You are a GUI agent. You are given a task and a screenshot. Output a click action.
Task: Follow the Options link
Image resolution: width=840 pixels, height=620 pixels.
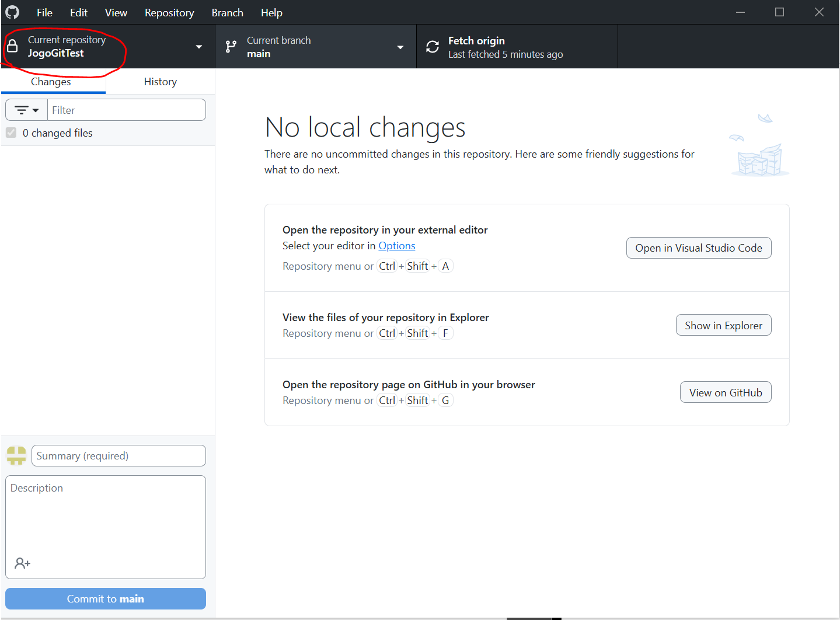click(x=397, y=246)
